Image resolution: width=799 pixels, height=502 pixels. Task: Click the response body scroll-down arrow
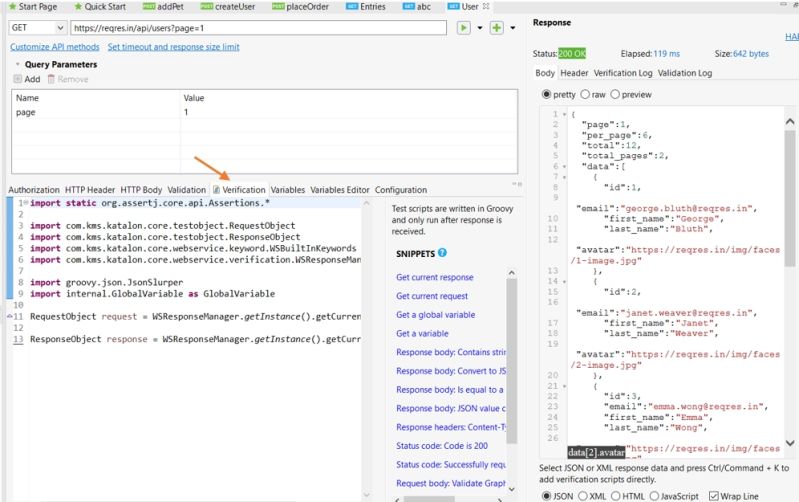[x=790, y=443]
